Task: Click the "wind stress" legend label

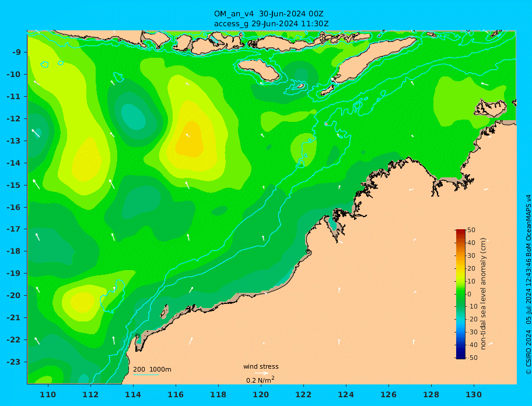Action: [x=261, y=367]
